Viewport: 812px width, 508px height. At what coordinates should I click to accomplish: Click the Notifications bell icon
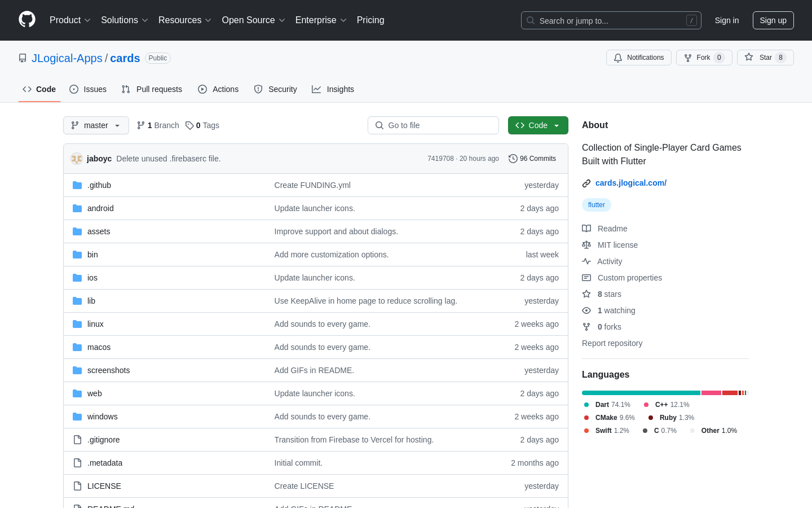(618, 58)
